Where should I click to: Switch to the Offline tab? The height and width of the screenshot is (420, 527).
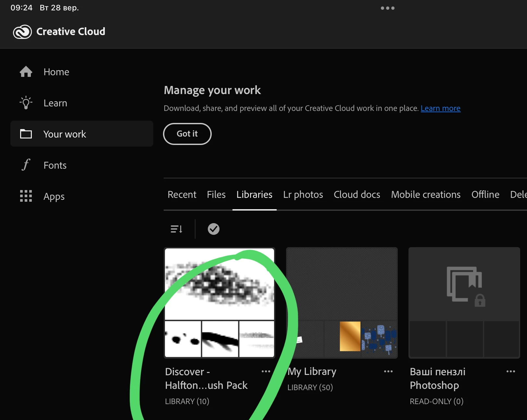[x=485, y=194]
